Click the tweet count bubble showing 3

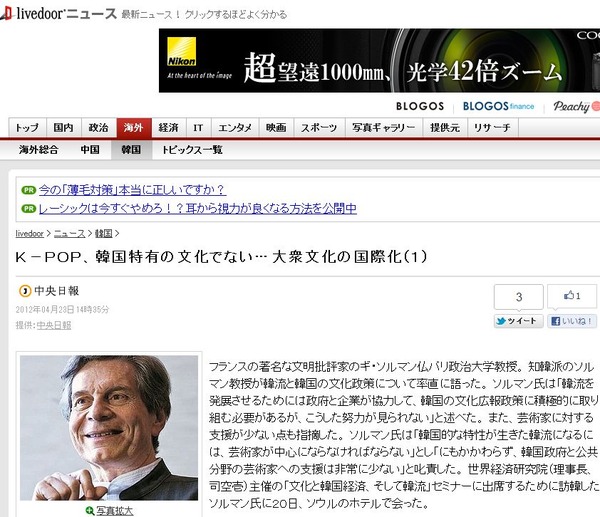518,297
